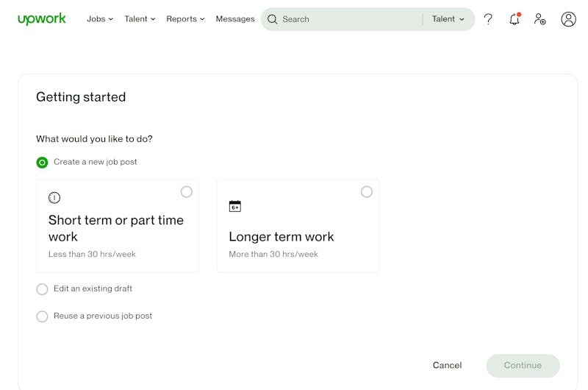Viewport: 588px width, 390px height.
Task: Expand the Reports dropdown menu
Action: coord(186,19)
